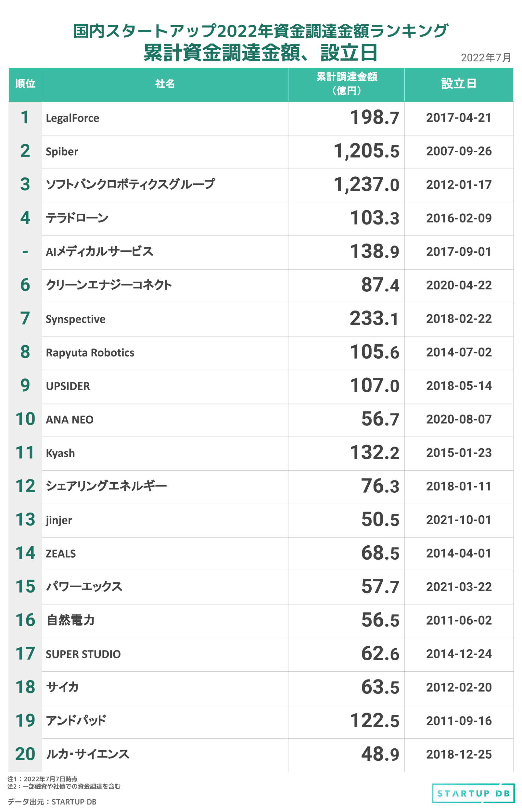This screenshot has width=522, height=812.
Task: Select AIメディカルサービス company name
Action: [100, 251]
